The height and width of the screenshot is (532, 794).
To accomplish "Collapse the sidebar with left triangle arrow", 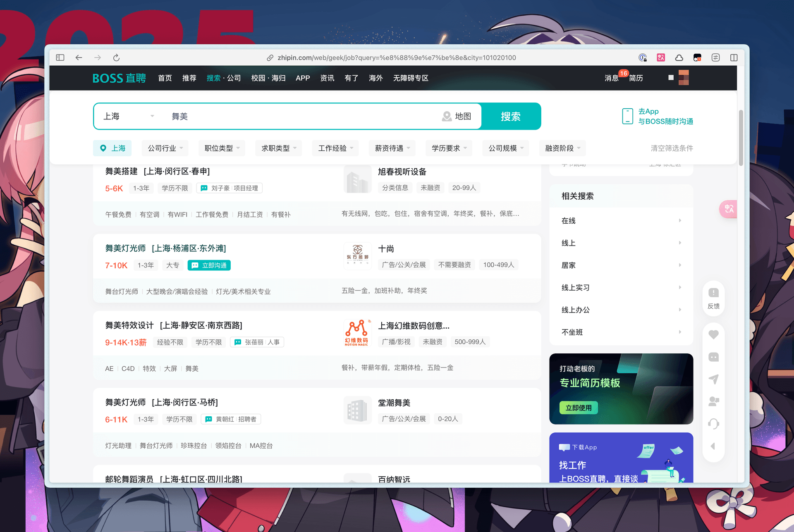I will [713, 446].
